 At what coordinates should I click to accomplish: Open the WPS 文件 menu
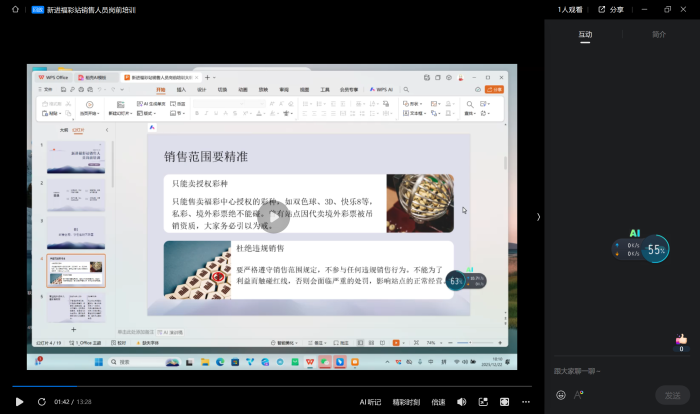click(46, 90)
